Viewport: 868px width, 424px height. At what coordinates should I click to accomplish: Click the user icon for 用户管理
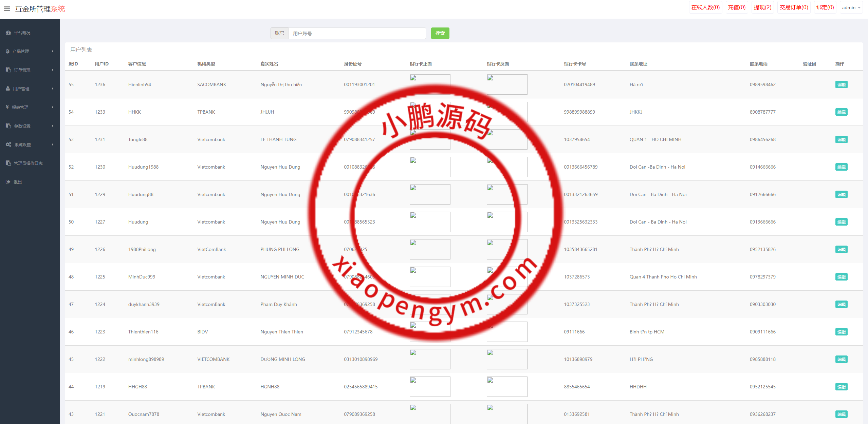tap(8, 89)
